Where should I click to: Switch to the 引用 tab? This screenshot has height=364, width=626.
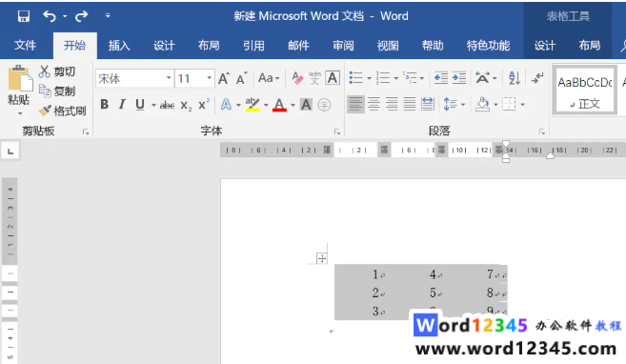[x=253, y=46]
